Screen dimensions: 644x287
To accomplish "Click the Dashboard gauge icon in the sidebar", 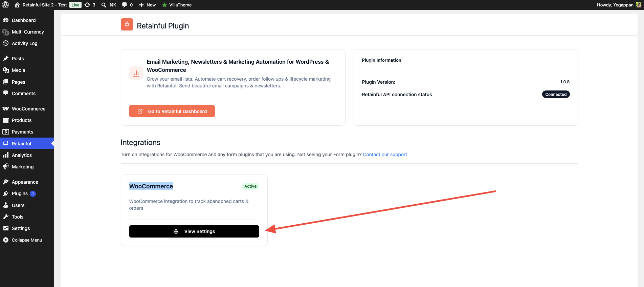I will pos(6,20).
